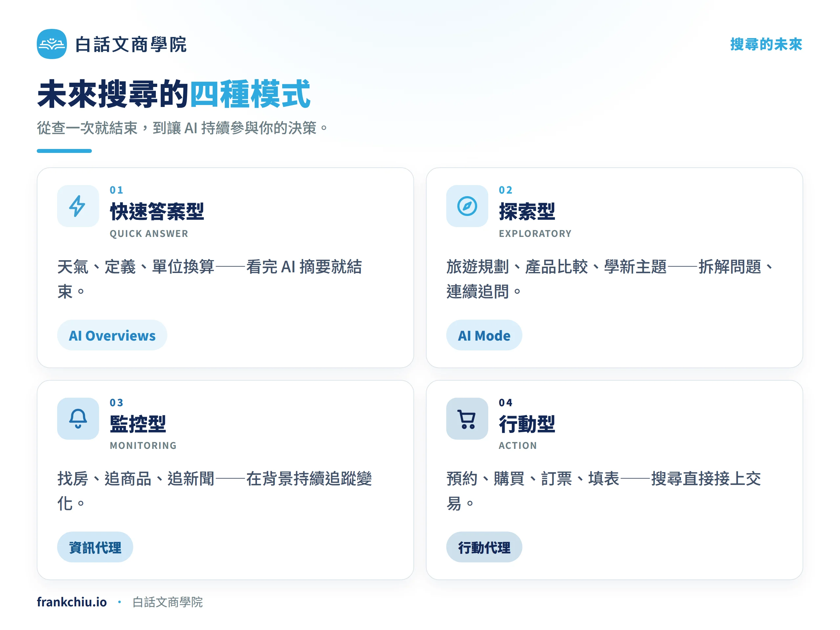
Task: Click the QUICK ANSWER label
Action: click(149, 234)
